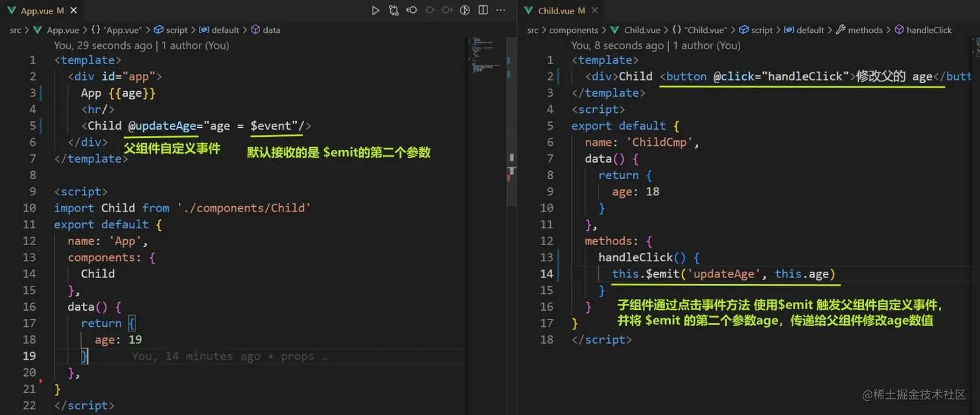Click line number 22 in the App.vue gutter
Image resolution: width=980 pixels, height=415 pixels.
click(x=29, y=405)
